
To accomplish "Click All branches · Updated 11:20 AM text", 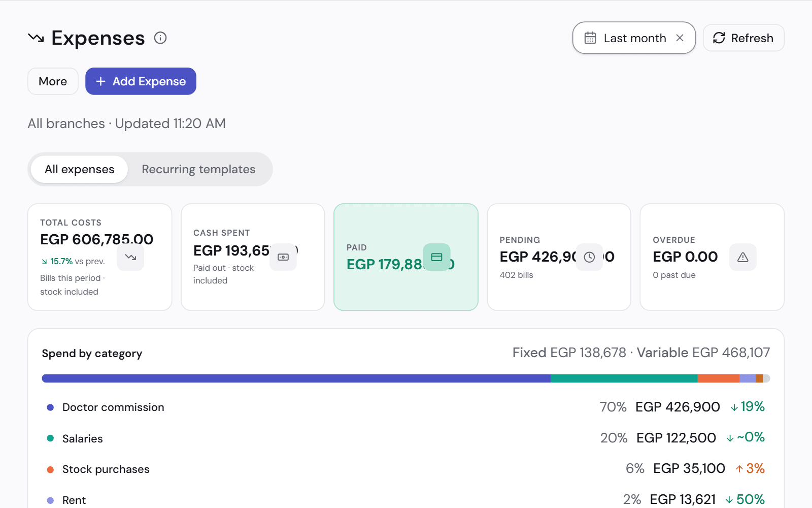I will point(127,123).
